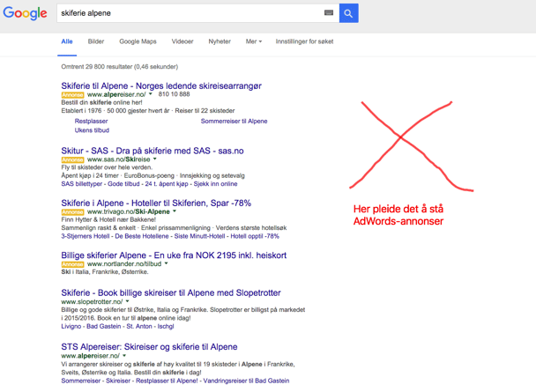
Task: Open the Nyheter tab
Action: [x=220, y=41]
